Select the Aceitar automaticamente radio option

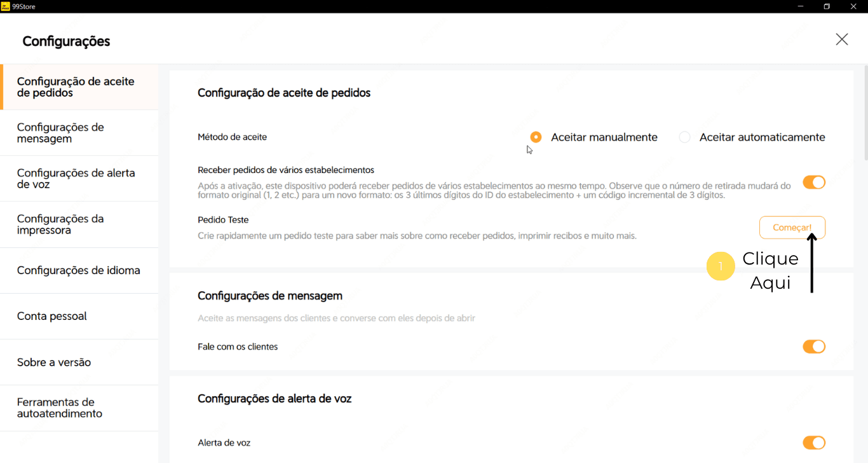coord(684,137)
